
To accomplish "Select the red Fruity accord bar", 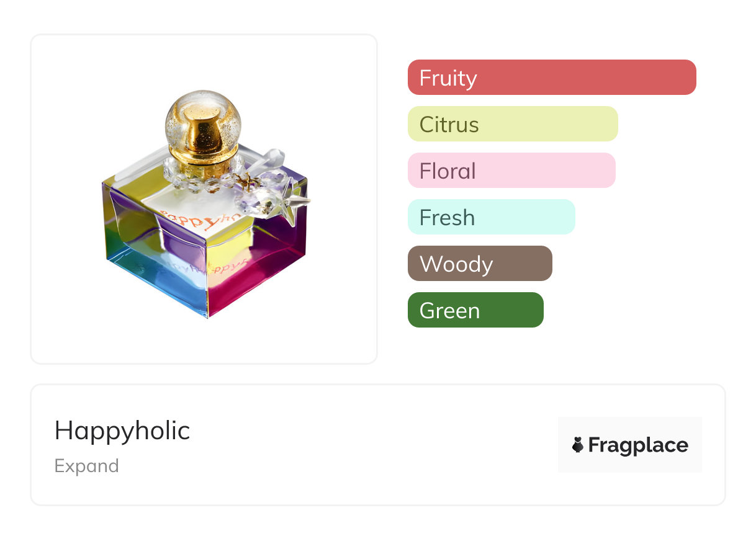I will (552, 78).
